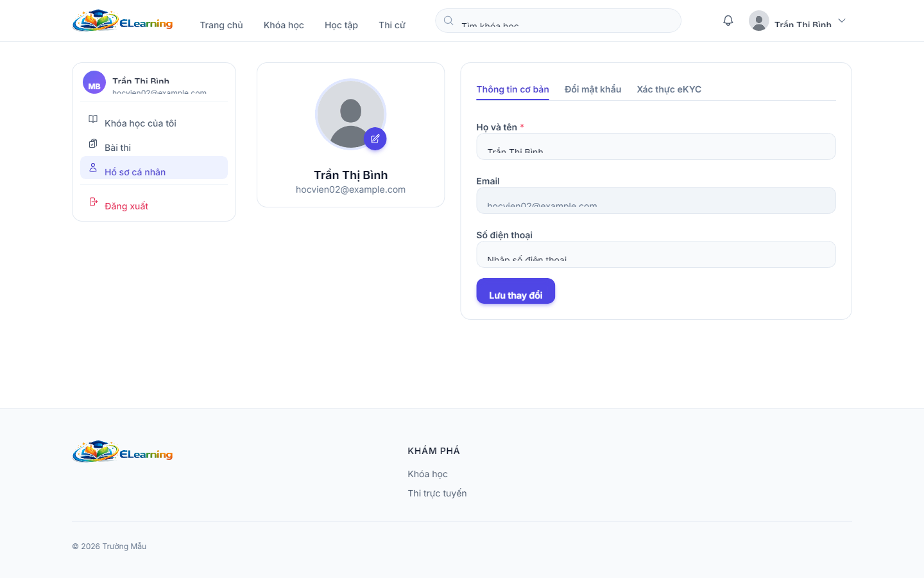Click the Lưu thay đổi button

tap(516, 291)
